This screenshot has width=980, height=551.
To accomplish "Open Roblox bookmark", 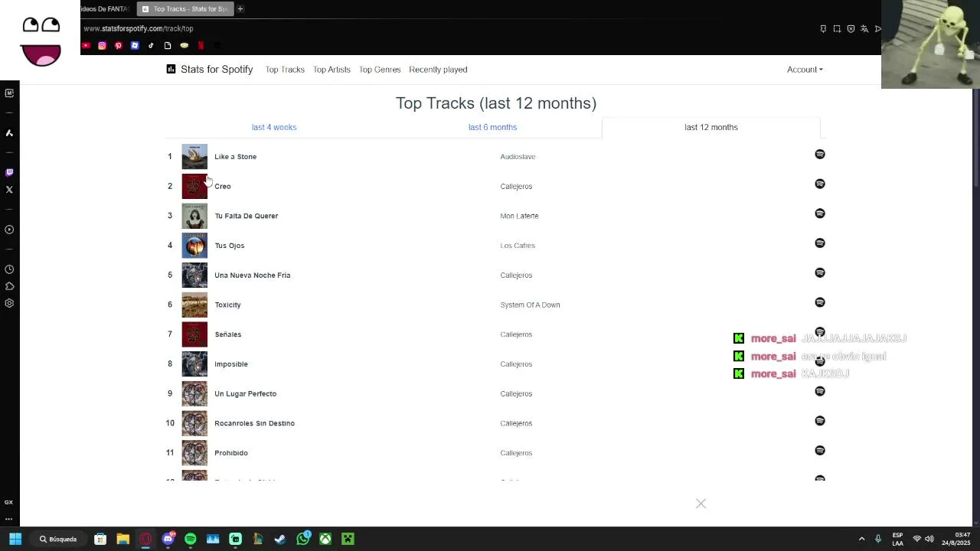I will 135,45.
